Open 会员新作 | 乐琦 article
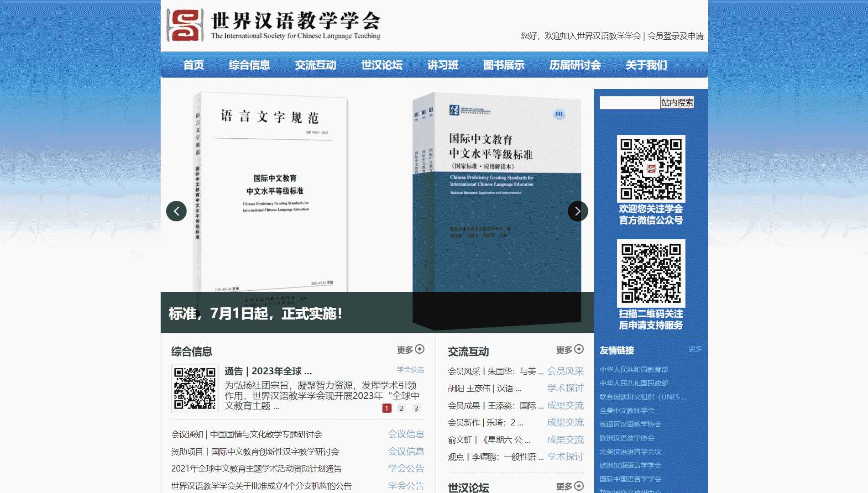The height and width of the screenshot is (493, 868). click(x=486, y=423)
